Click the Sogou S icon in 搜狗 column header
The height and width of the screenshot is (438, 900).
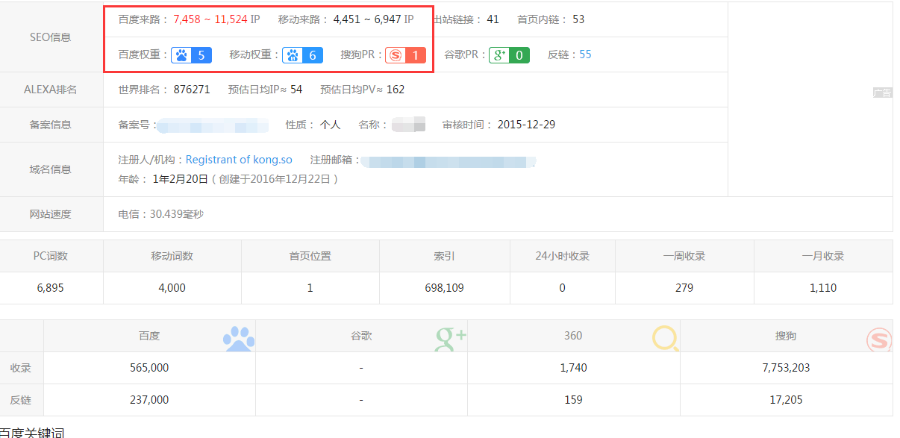click(x=879, y=339)
